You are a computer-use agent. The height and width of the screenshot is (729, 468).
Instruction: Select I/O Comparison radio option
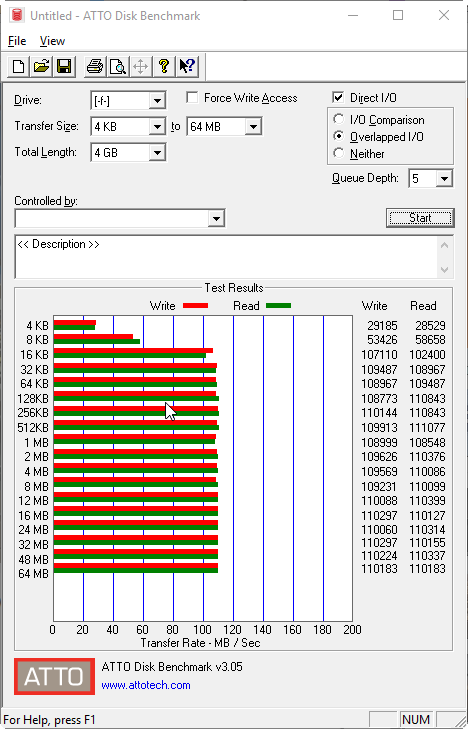pyautogui.click(x=338, y=119)
